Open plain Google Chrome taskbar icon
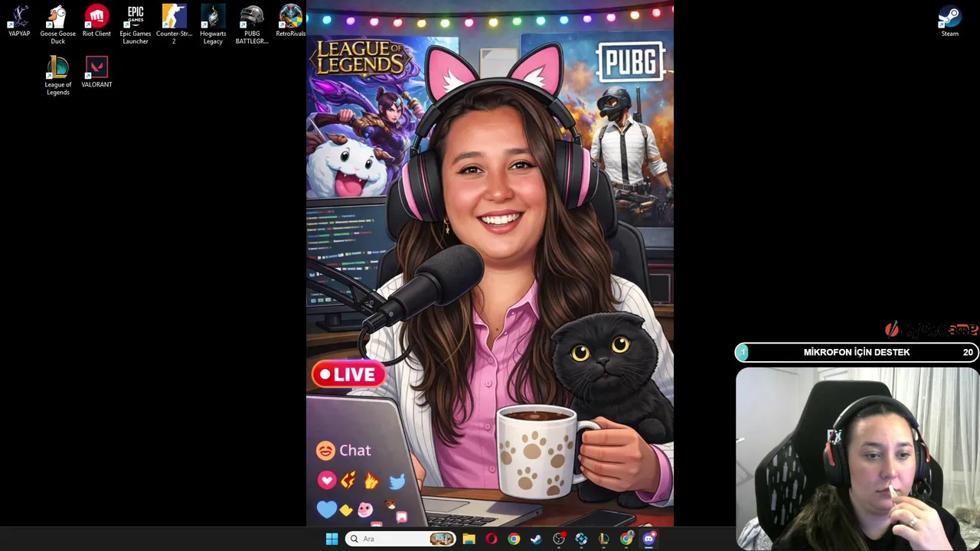980x551 pixels. [514, 539]
